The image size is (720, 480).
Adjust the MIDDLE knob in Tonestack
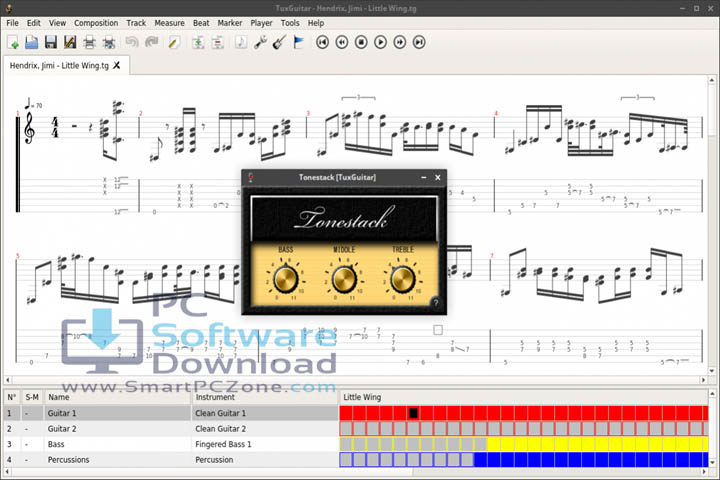[x=344, y=279]
